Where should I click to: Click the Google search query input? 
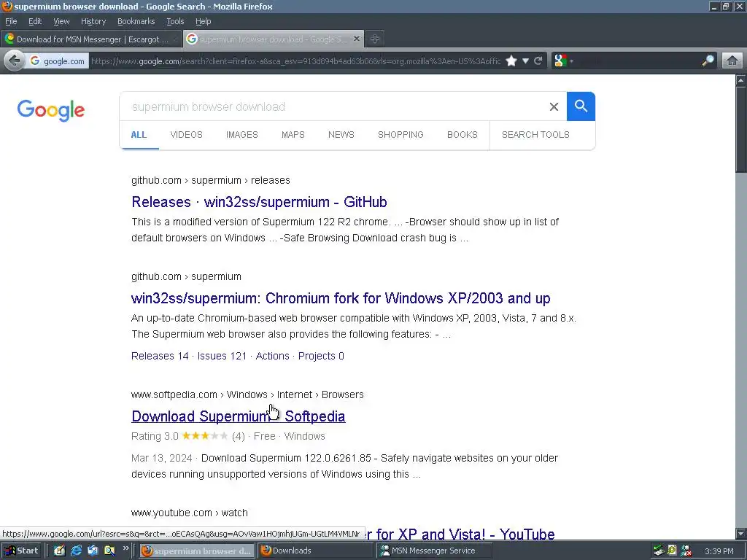point(333,106)
